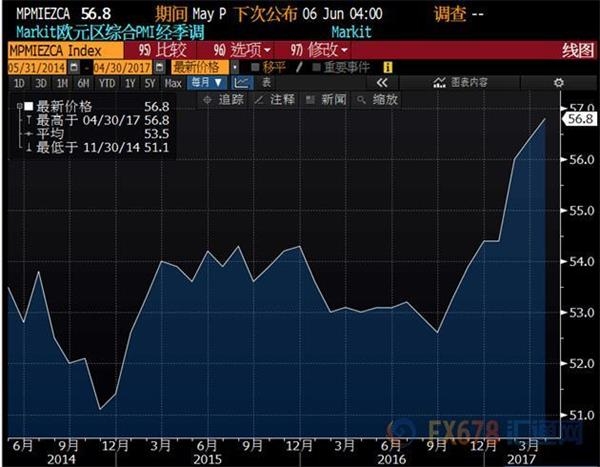Select the 1M range tab
Screen dimensions: 600x467
(x=62, y=83)
